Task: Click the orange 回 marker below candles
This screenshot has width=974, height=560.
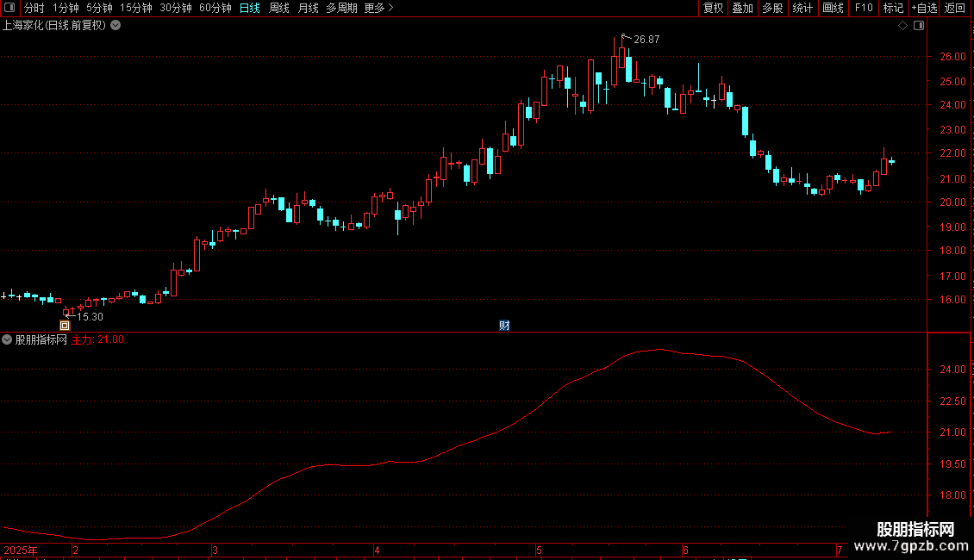Action: tap(65, 326)
